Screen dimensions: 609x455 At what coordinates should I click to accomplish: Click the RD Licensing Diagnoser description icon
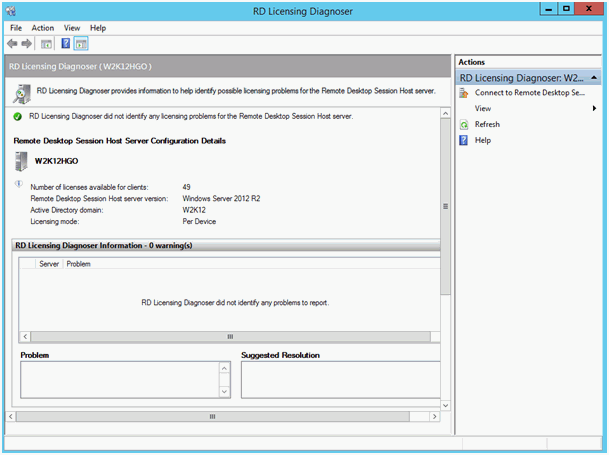(22, 94)
